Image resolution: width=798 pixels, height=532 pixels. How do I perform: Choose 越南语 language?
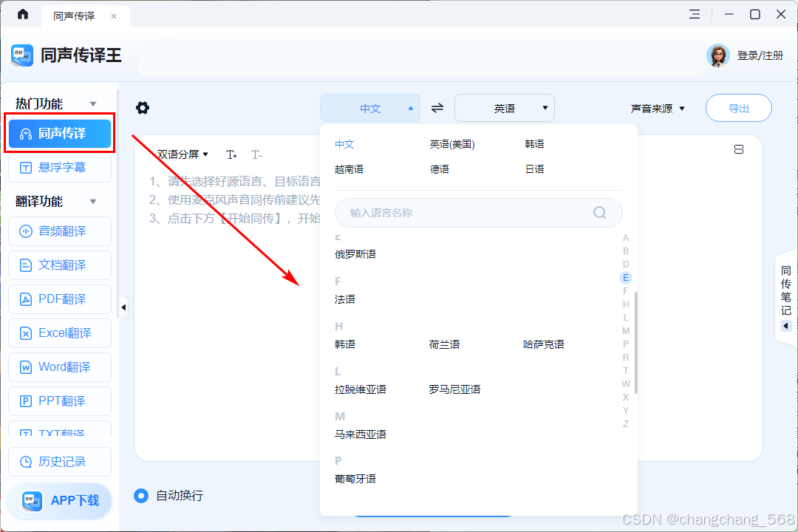[349, 169]
